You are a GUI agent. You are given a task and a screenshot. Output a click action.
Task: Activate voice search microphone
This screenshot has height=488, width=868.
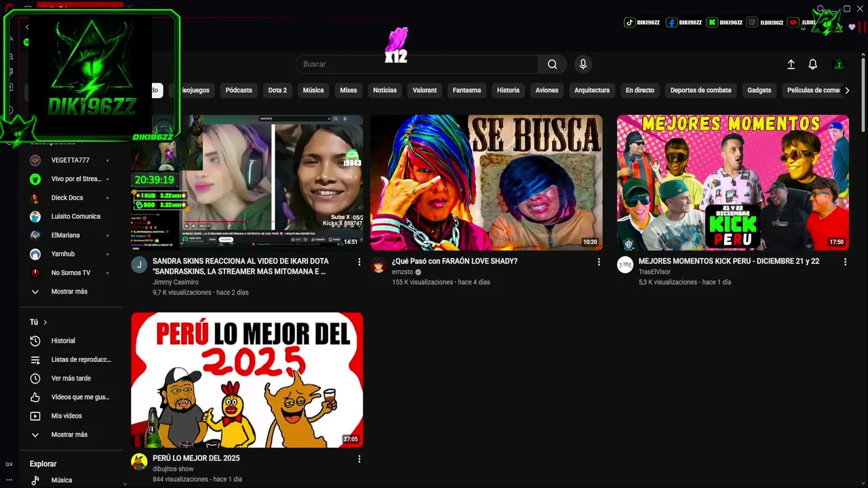coord(583,64)
